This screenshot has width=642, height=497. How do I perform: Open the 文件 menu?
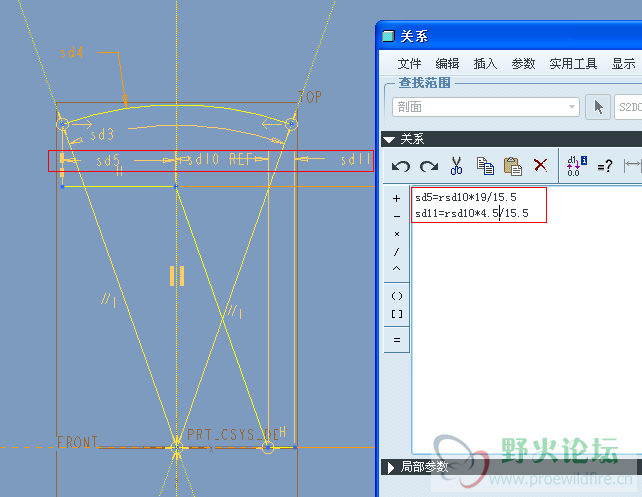pyautogui.click(x=409, y=63)
